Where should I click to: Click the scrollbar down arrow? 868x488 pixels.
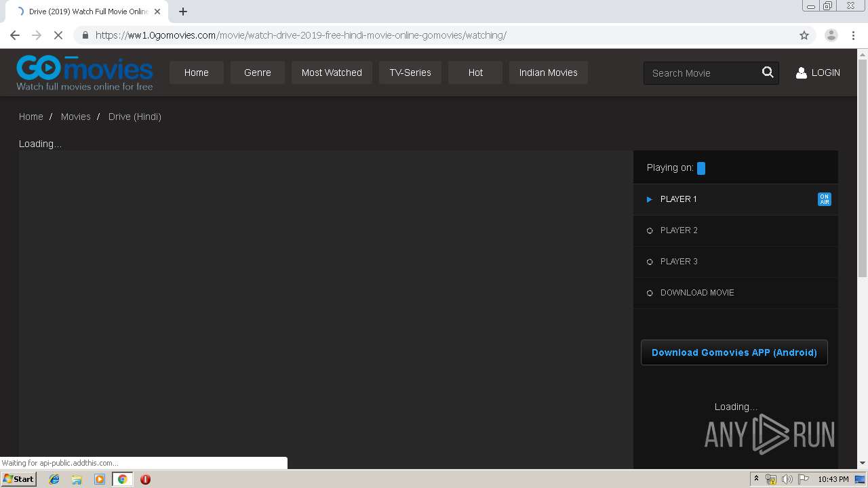[x=863, y=464]
